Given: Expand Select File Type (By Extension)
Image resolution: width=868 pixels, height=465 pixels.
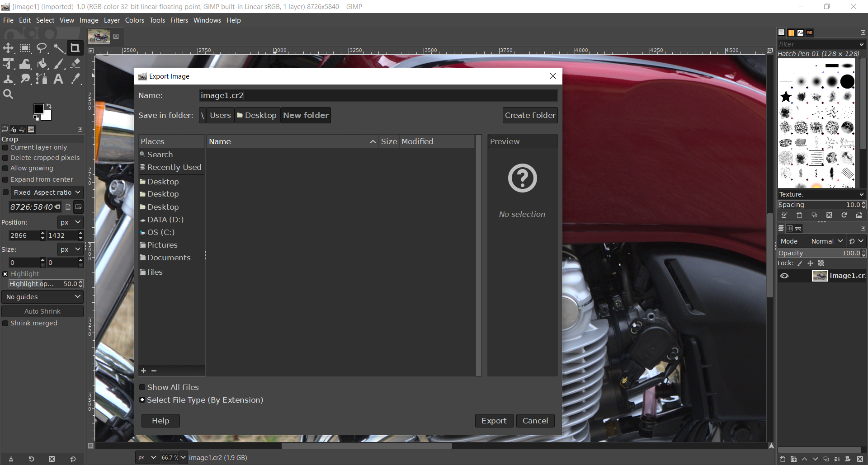Looking at the screenshot, I should pos(142,400).
